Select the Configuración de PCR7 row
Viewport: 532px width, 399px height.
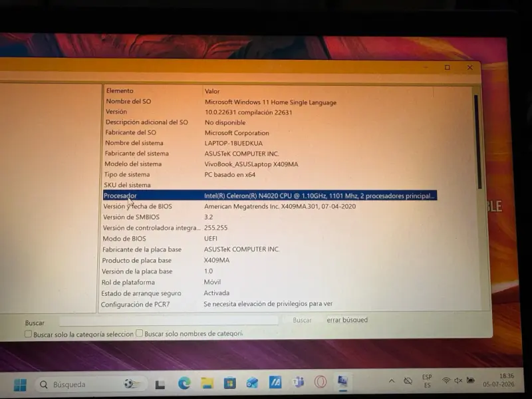(270, 304)
